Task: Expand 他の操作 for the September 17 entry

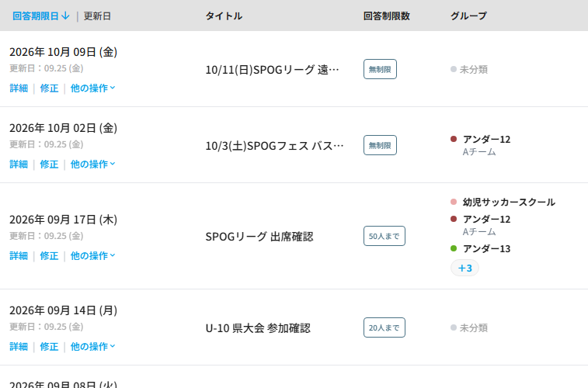Action: [92, 256]
